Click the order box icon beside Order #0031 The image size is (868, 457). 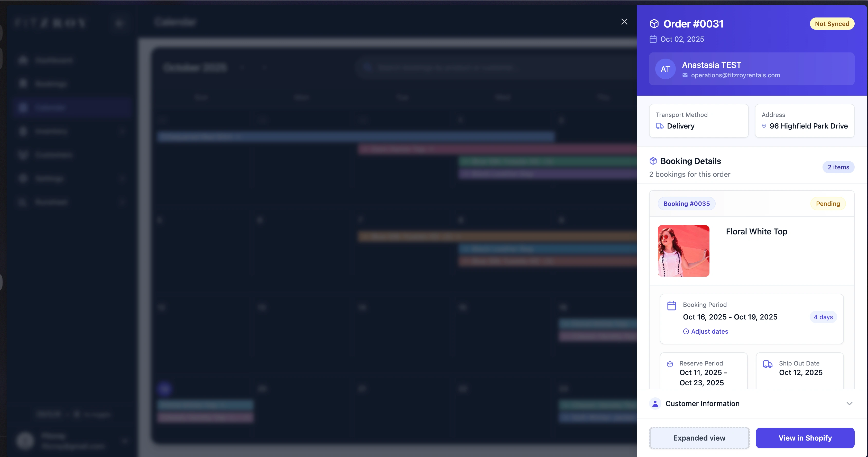(x=654, y=24)
